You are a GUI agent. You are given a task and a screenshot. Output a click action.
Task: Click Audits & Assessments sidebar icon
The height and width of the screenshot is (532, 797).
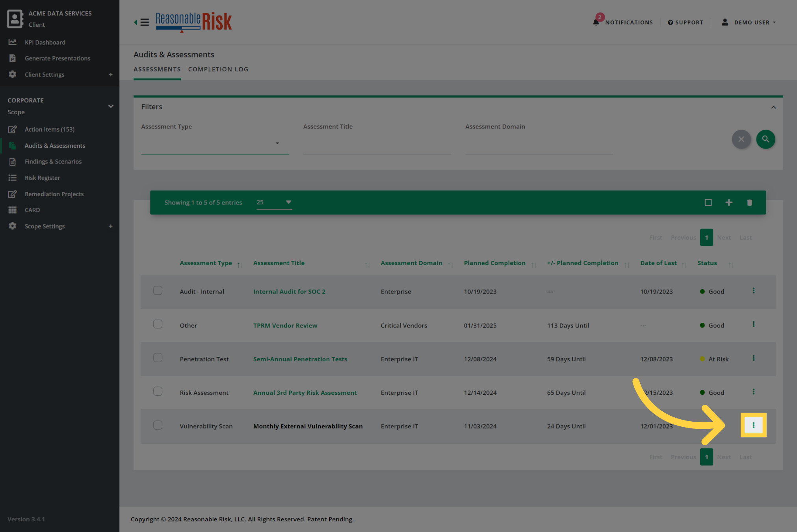tap(13, 145)
